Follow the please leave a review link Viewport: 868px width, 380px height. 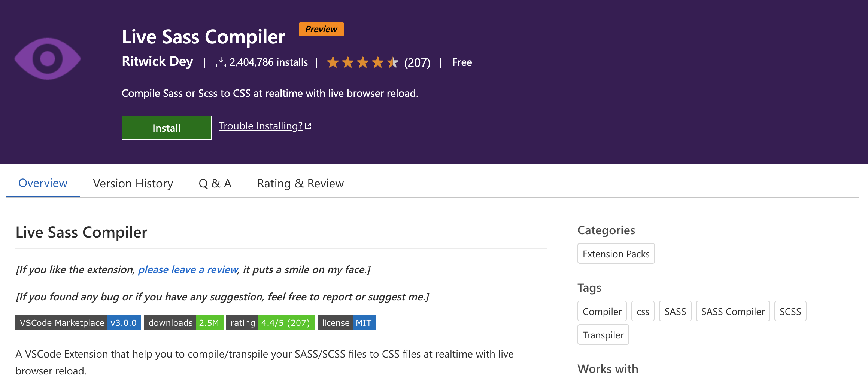click(x=188, y=269)
